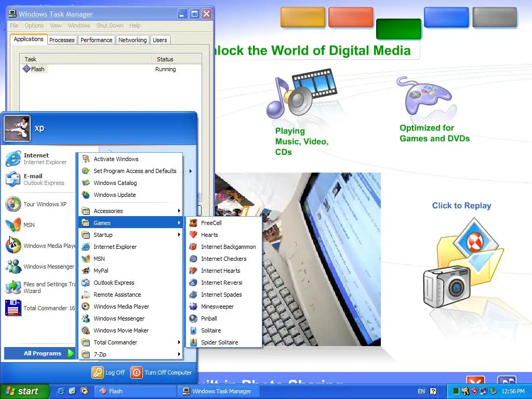Viewport: 532px width, 399px height.
Task: Click the Click to Replay link
Action: click(x=461, y=206)
